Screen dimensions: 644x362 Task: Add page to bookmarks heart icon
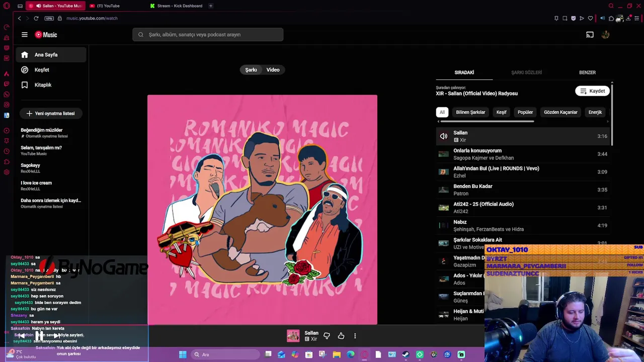pyautogui.click(x=590, y=18)
